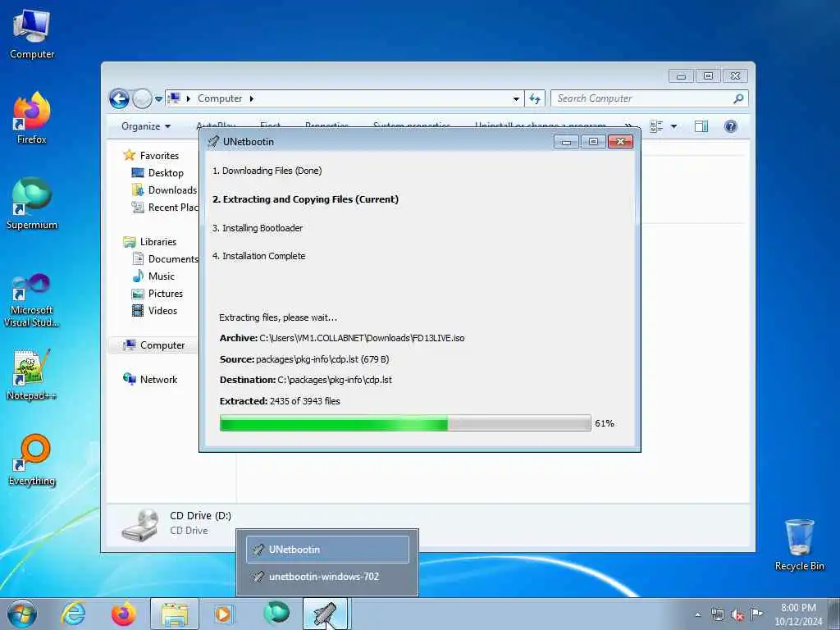Image resolution: width=840 pixels, height=630 pixels.
Task: Click the Destination path text
Action: (x=305, y=380)
